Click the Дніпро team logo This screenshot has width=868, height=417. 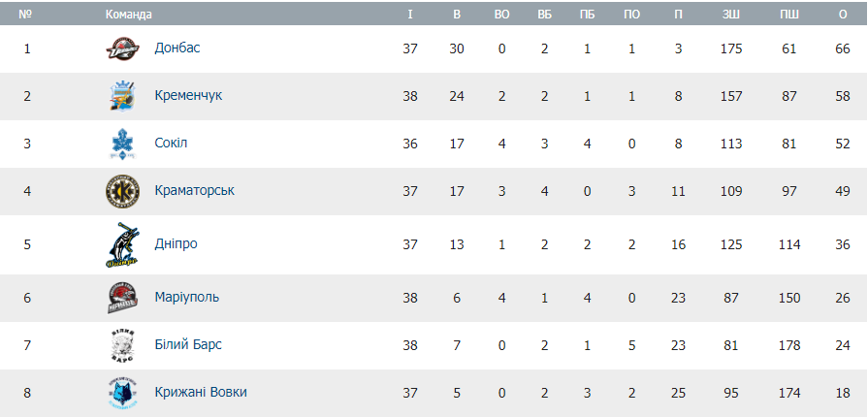coord(123,244)
